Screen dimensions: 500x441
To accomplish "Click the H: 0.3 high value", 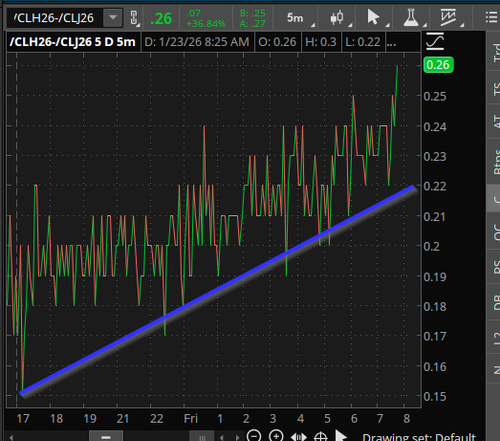I will pos(321,42).
